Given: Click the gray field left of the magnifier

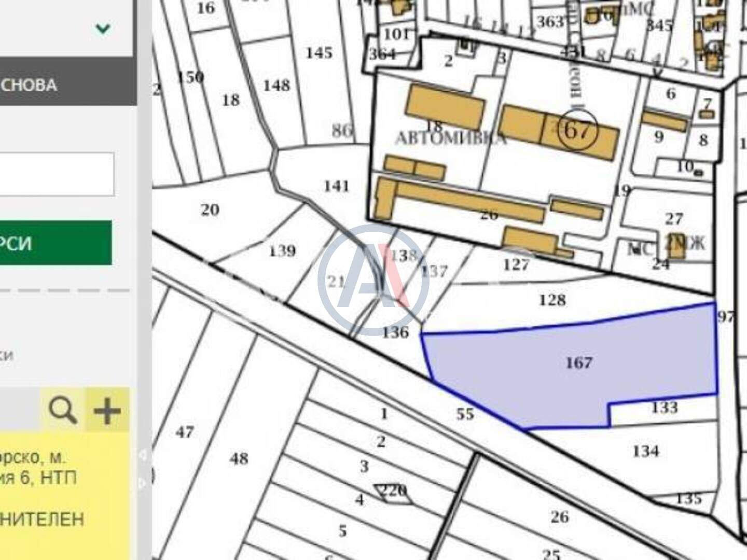Looking at the screenshot, I should 20,410.
